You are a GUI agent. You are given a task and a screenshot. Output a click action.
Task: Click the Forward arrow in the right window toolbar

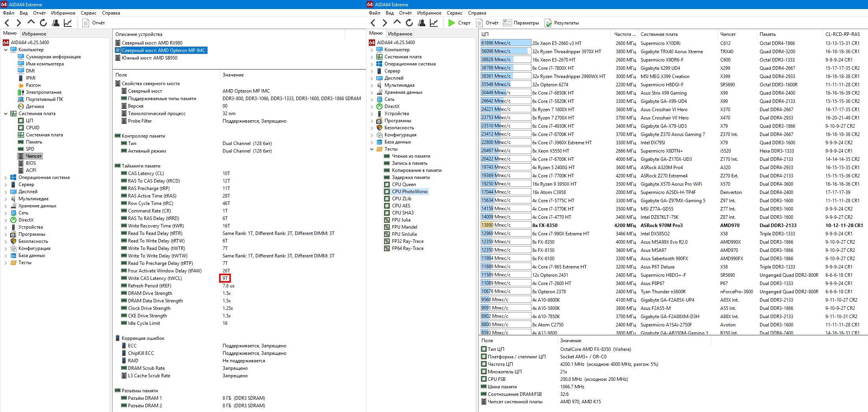click(385, 23)
